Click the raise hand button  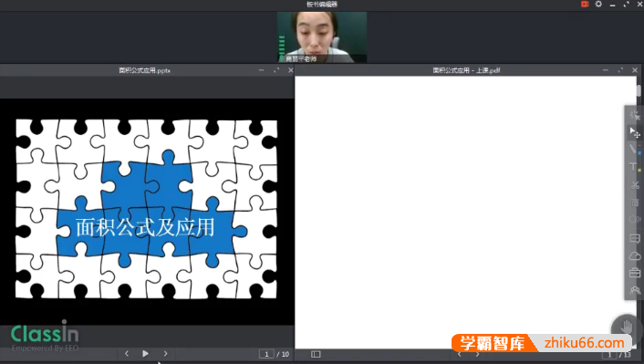626,328
